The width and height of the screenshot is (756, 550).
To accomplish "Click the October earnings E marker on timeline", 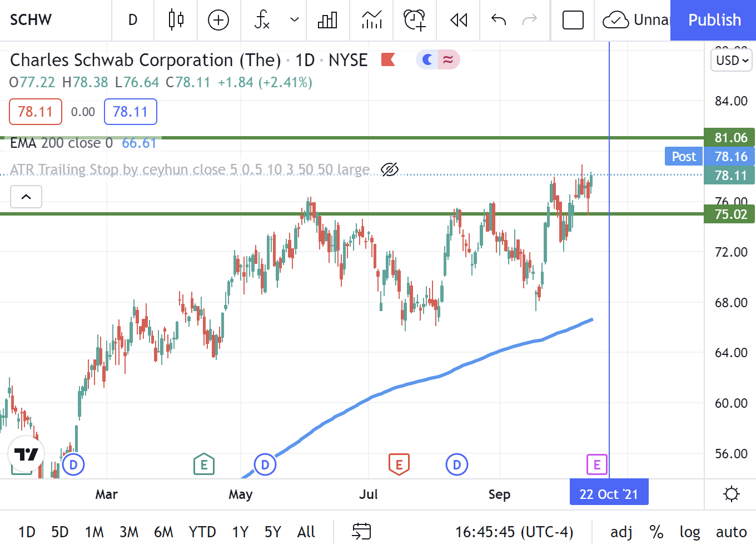I will 596,464.
